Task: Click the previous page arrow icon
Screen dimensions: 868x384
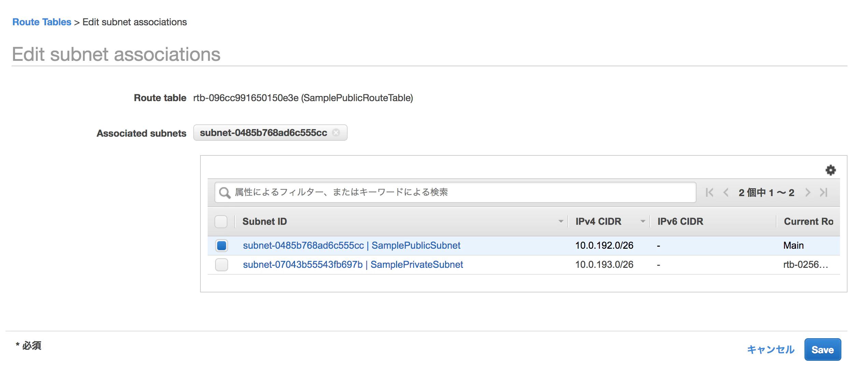Action: coord(725,192)
